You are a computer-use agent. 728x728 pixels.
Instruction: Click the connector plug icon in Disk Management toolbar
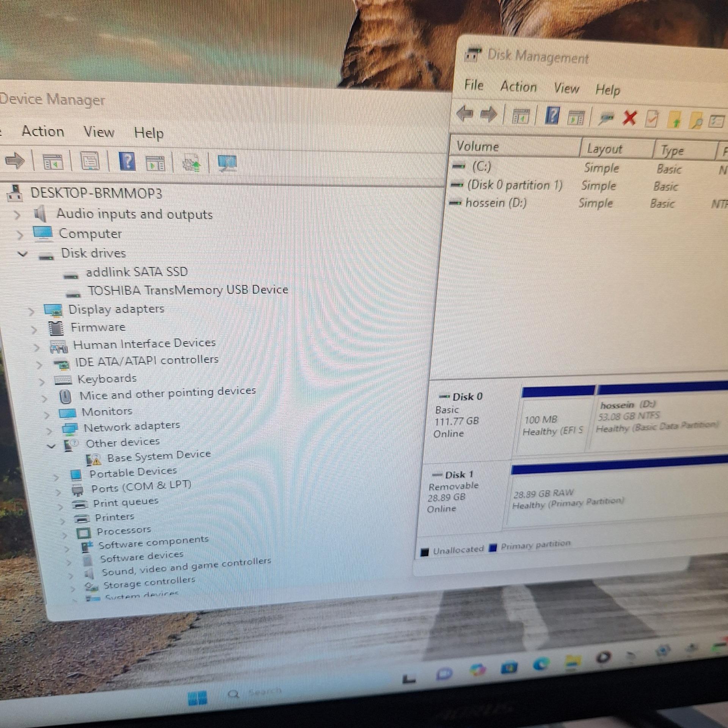click(x=606, y=119)
